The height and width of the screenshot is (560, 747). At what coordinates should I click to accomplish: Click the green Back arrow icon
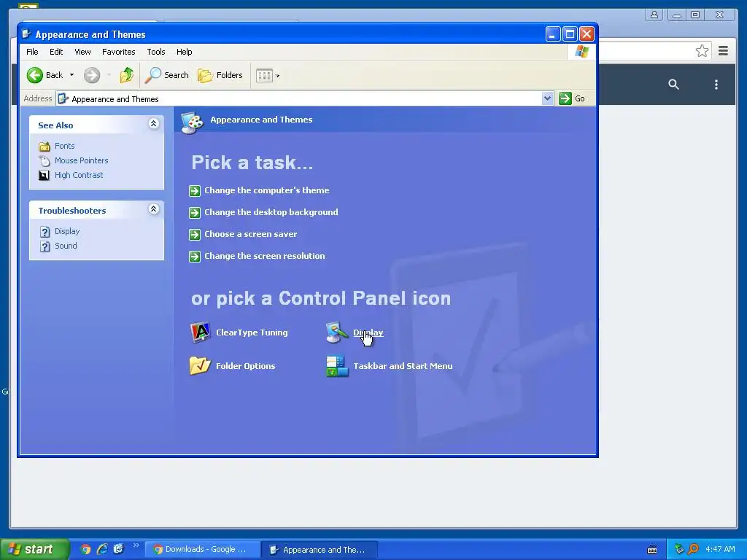pyautogui.click(x=35, y=75)
